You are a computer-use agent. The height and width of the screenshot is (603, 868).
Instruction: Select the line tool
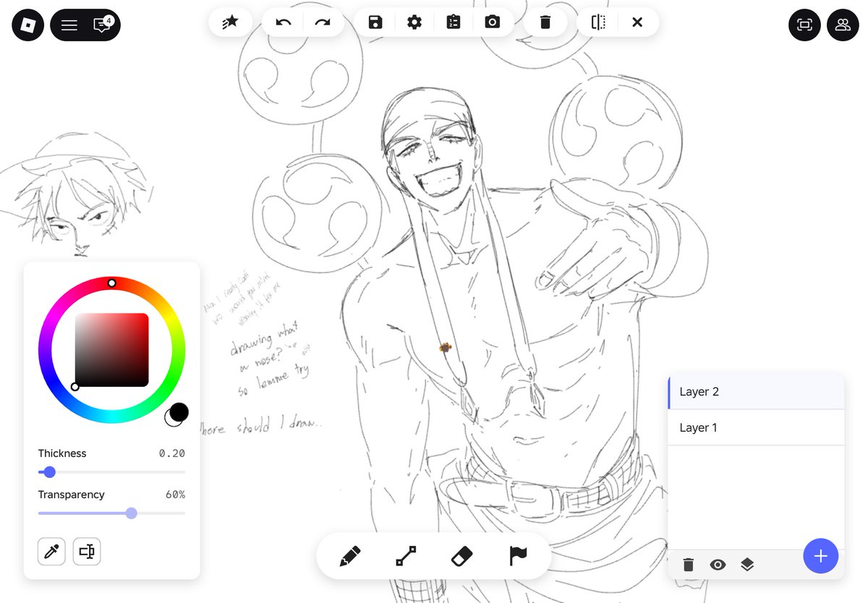pyautogui.click(x=406, y=556)
